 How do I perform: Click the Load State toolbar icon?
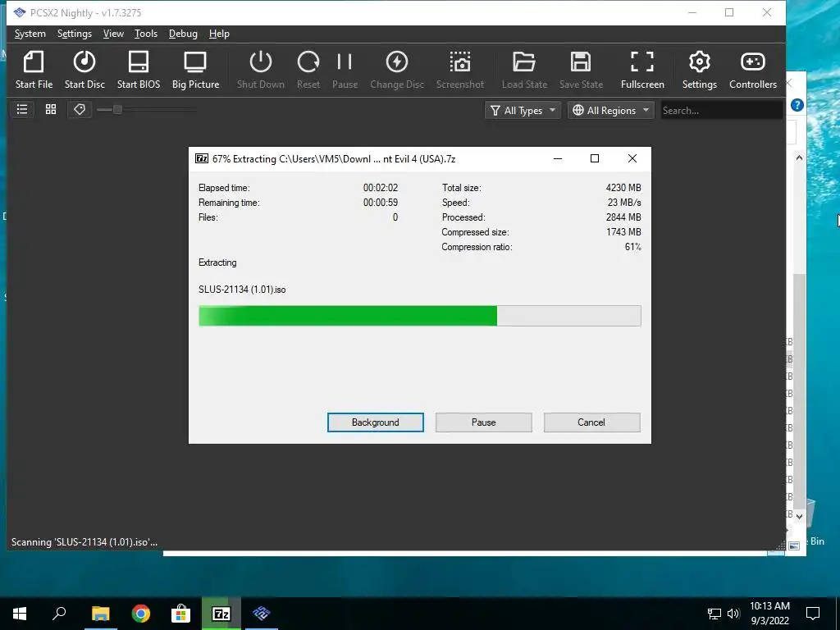(524, 70)
